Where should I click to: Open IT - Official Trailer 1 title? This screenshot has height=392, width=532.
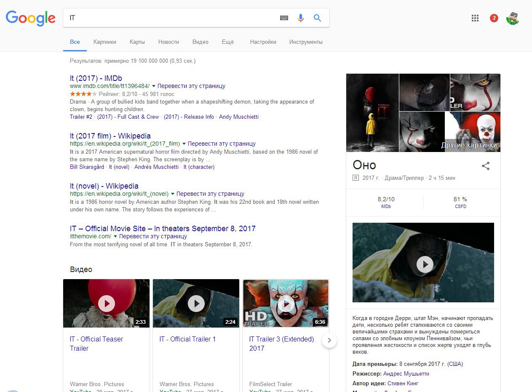point(187,339)
